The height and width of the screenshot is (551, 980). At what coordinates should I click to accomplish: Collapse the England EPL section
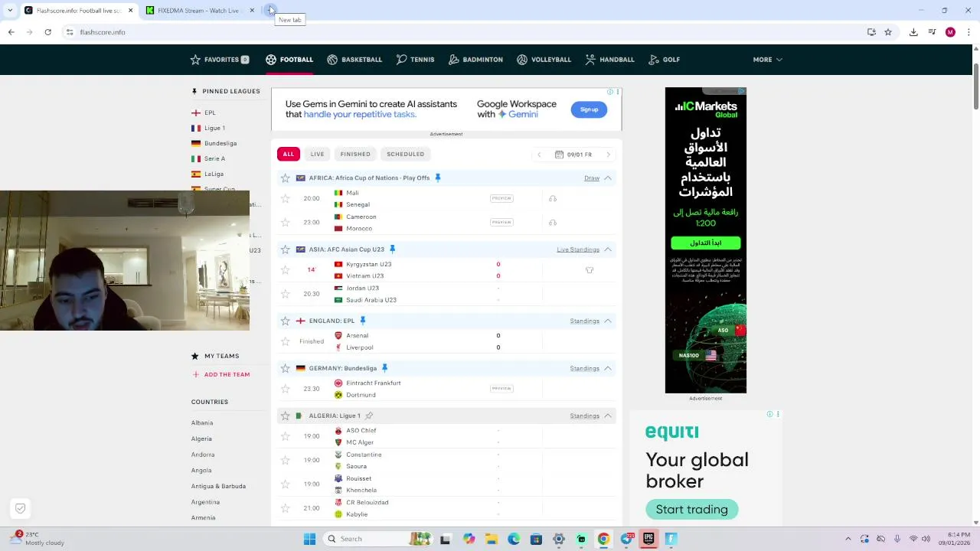pyautogui.click(x=608, y=321)
